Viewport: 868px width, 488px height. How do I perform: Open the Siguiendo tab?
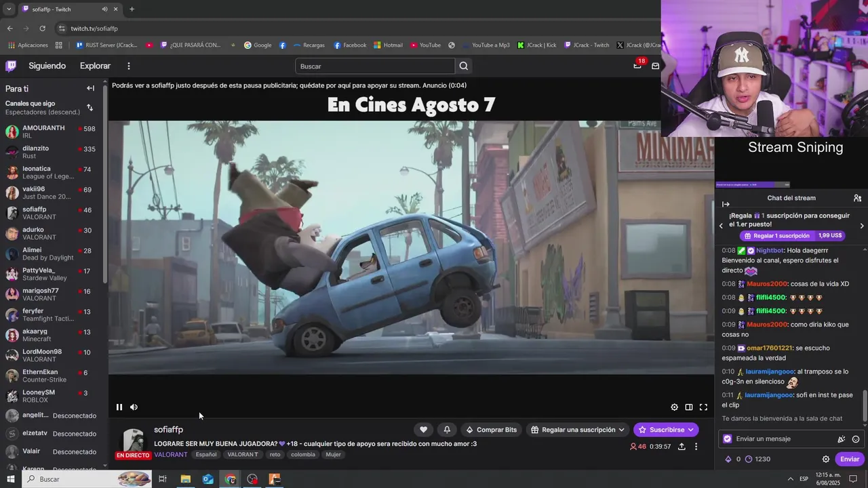[47, 66]
